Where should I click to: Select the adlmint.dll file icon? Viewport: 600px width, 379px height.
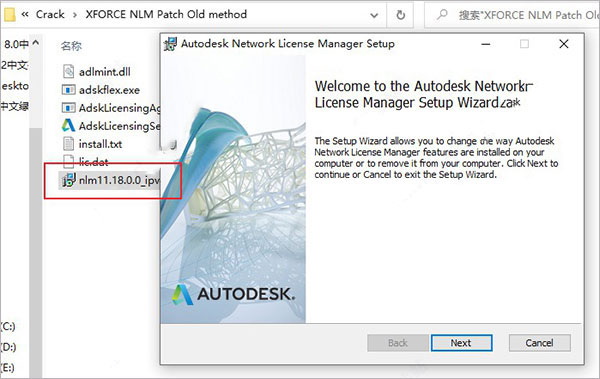click(x=68, y=72)
